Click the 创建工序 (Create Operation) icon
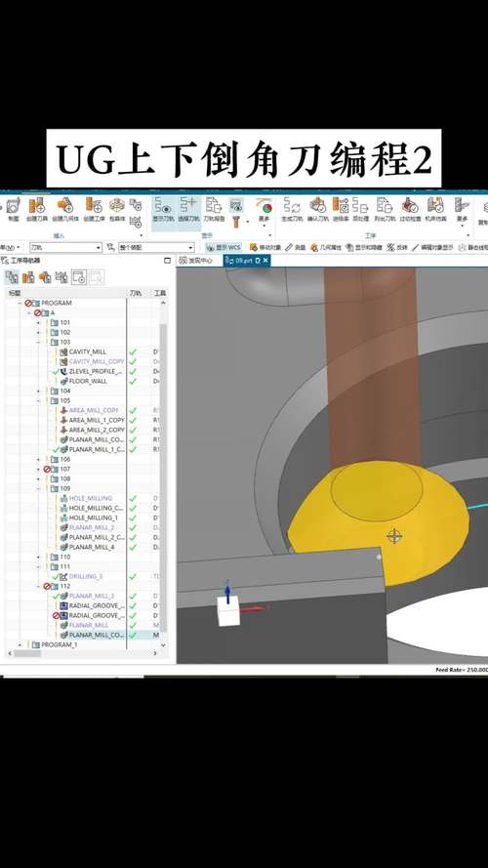The height and width of the screenshot is (868, 488). click(94, 210)
